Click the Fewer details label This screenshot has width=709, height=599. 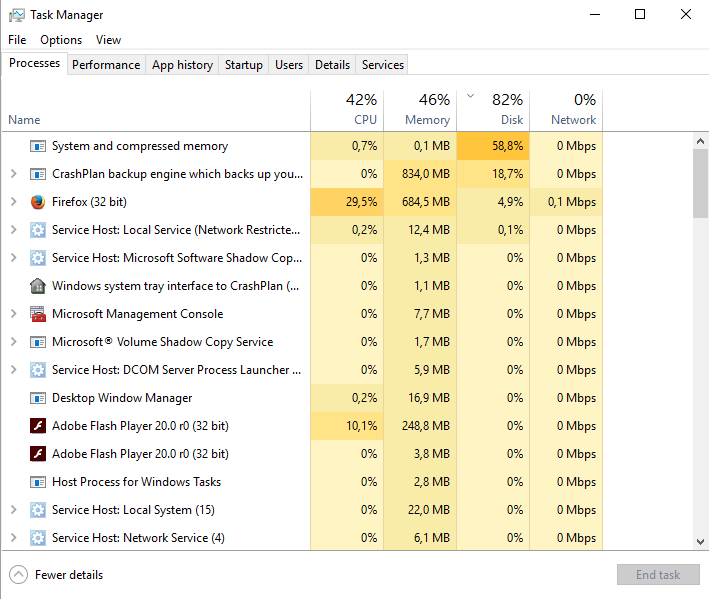click(x=69, y=575)
